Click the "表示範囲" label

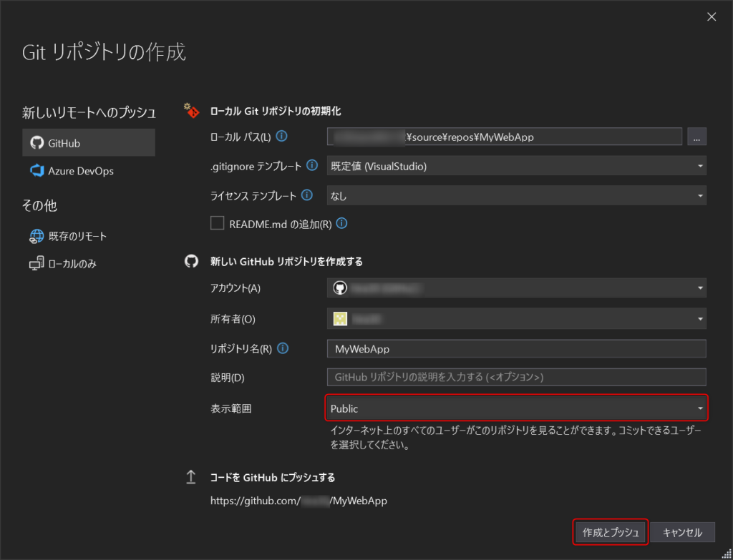(x=231, y=408)
